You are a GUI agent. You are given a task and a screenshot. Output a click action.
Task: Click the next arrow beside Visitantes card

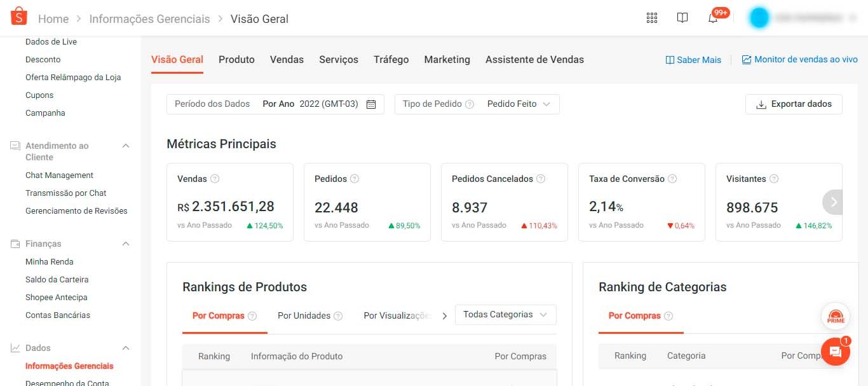pyautogui.click(x=833, y=202)
